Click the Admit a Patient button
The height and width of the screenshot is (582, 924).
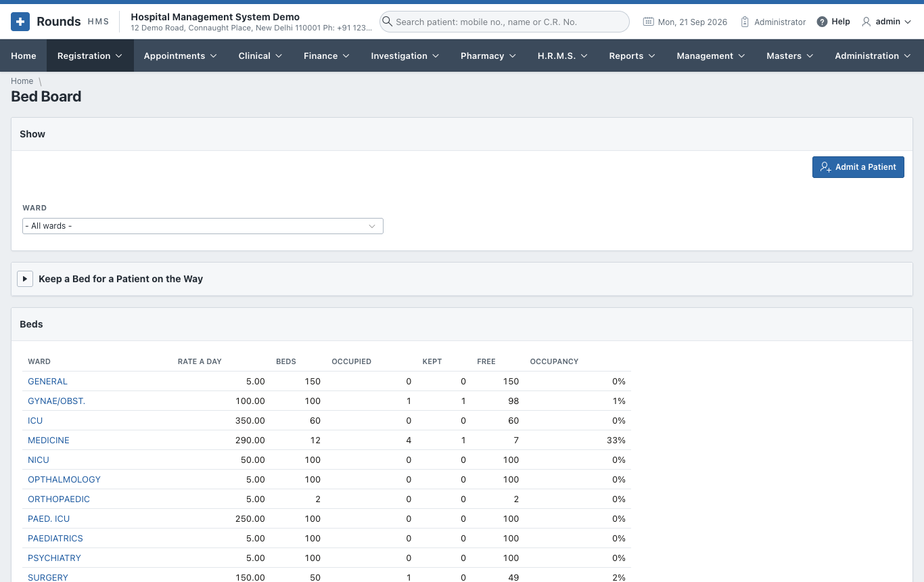pyautogui.click(x=858, y=167)
